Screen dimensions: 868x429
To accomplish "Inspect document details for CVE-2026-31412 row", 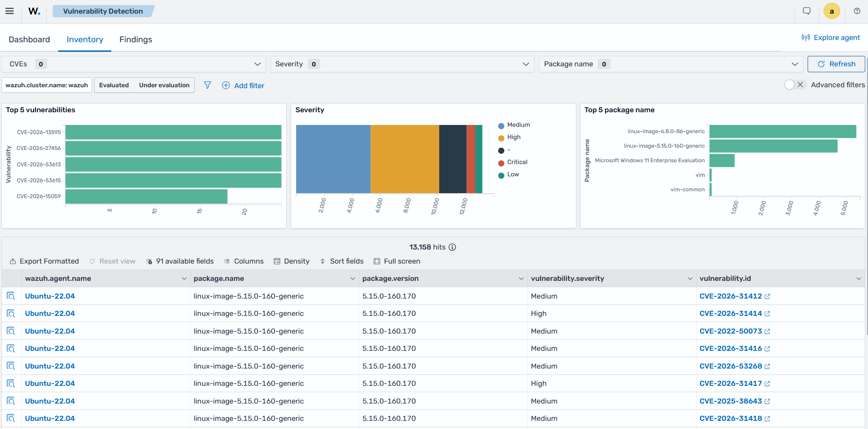I will point(11,296).
